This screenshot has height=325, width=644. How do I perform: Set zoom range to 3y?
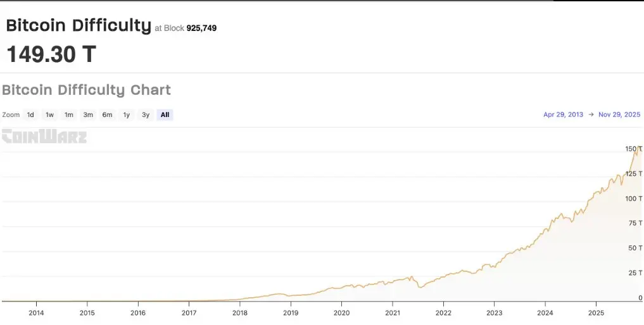click(x=146, y=115)
